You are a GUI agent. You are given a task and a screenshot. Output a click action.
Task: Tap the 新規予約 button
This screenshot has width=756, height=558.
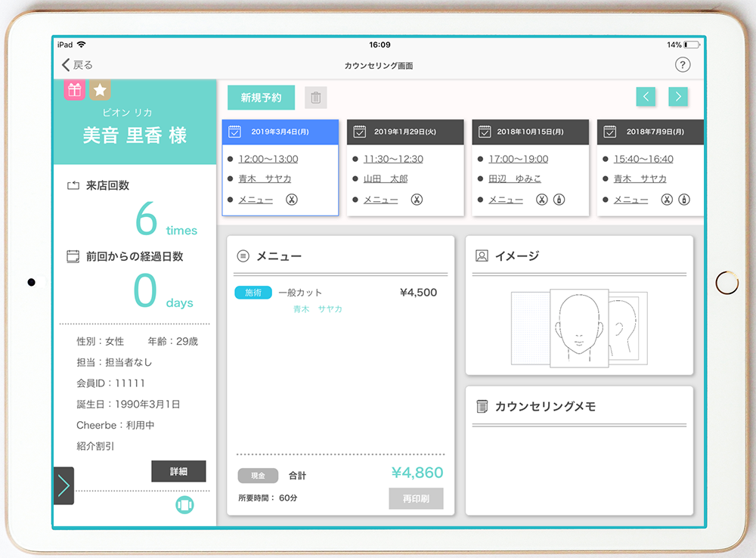pyautogui.click(x=261, y=98)
